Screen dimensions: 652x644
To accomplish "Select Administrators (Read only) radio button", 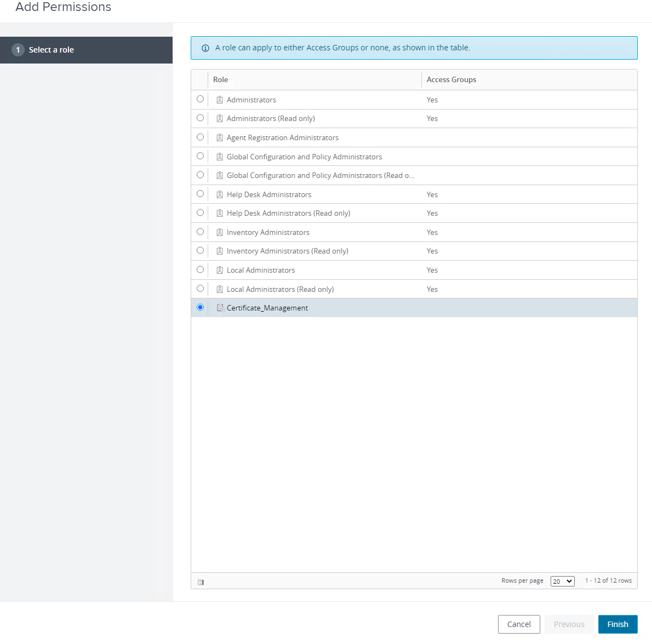I will point(200,118).
